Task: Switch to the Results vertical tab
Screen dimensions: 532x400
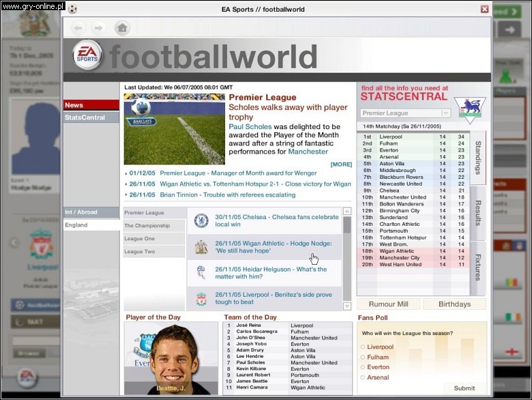Action: (478, 213)
